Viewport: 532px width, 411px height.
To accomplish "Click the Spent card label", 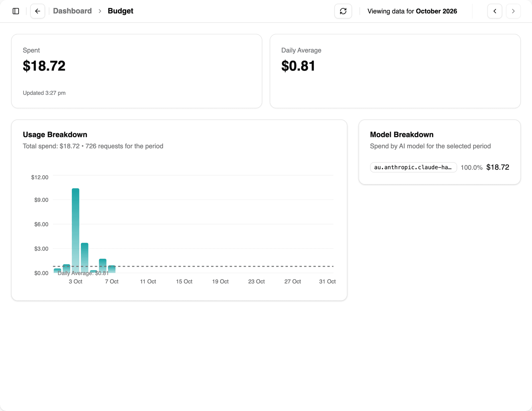I will click(x=31, y=50).
